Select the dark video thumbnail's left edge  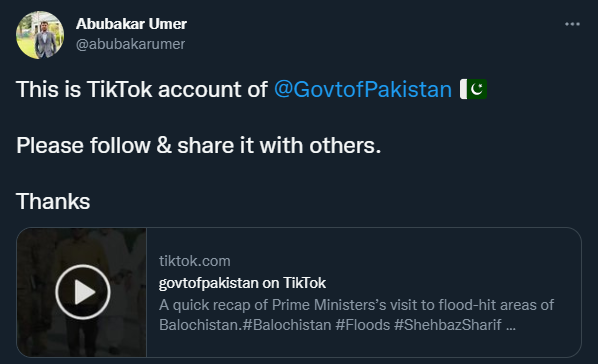pyautogui.click(x=20, y=292)
